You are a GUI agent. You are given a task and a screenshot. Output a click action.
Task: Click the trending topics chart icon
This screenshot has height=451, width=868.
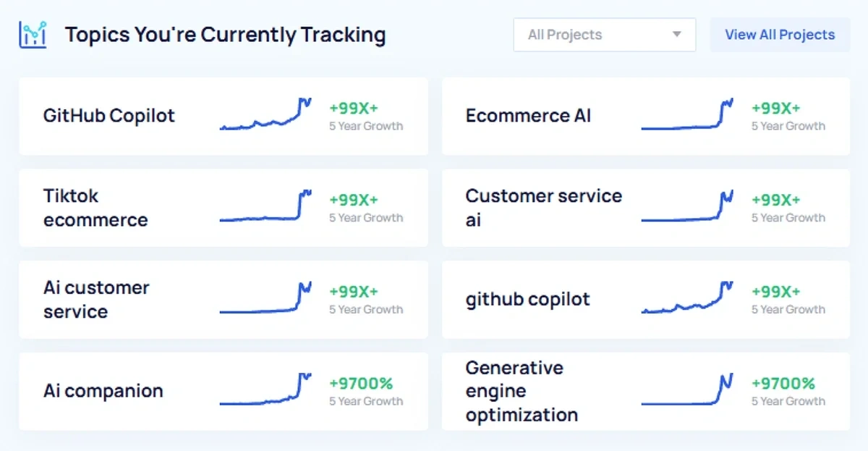click(x=33, y=33)
